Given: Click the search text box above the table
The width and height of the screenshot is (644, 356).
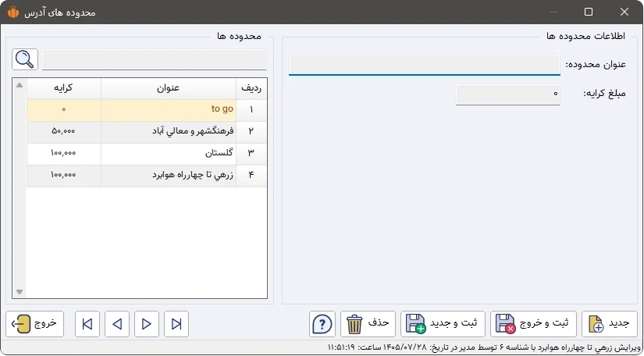Looking at the screenshot, I should click(154, 59).
